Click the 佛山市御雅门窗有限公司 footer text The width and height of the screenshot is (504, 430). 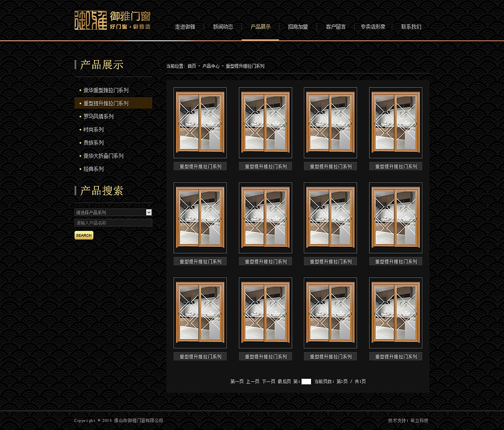[138, 420]
